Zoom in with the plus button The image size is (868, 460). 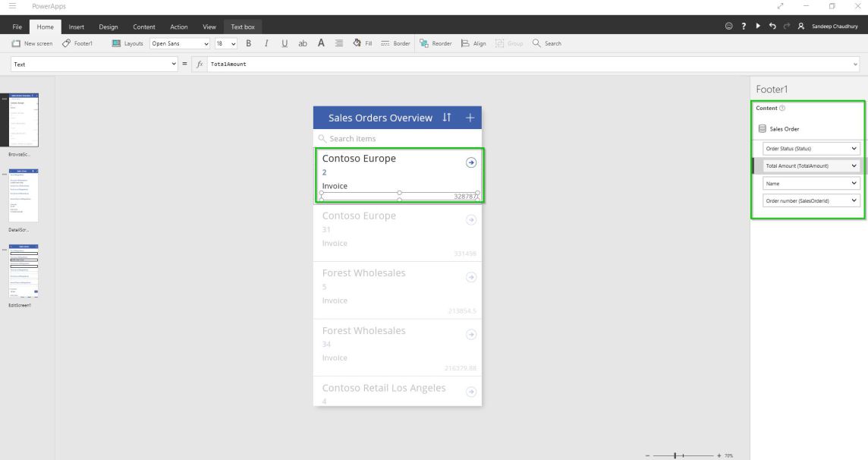pos(719,455)
